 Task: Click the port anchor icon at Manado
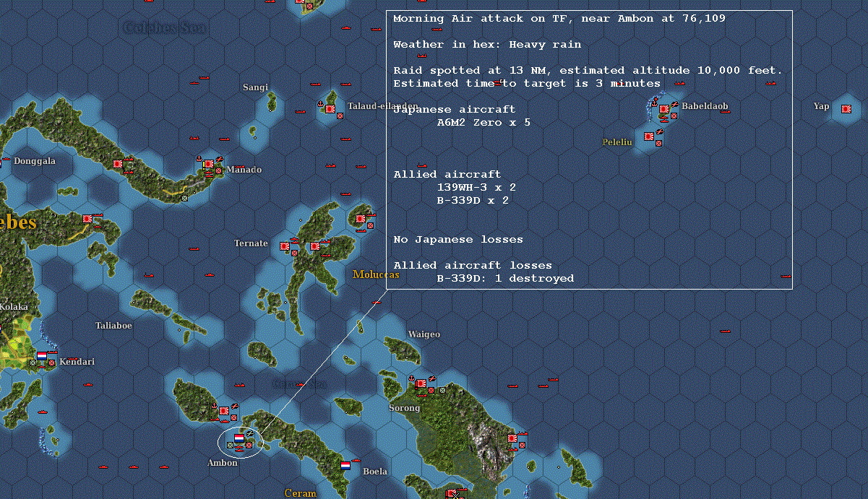199,158
